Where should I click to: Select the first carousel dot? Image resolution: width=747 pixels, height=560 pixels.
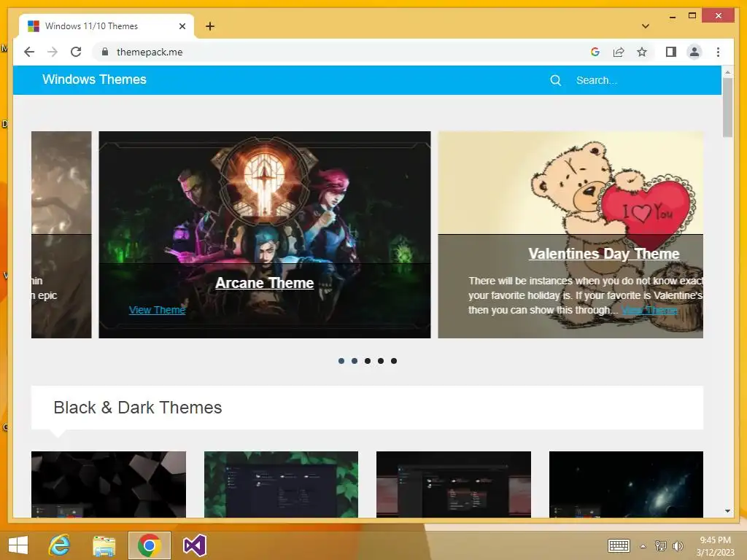tap(341, 361)
